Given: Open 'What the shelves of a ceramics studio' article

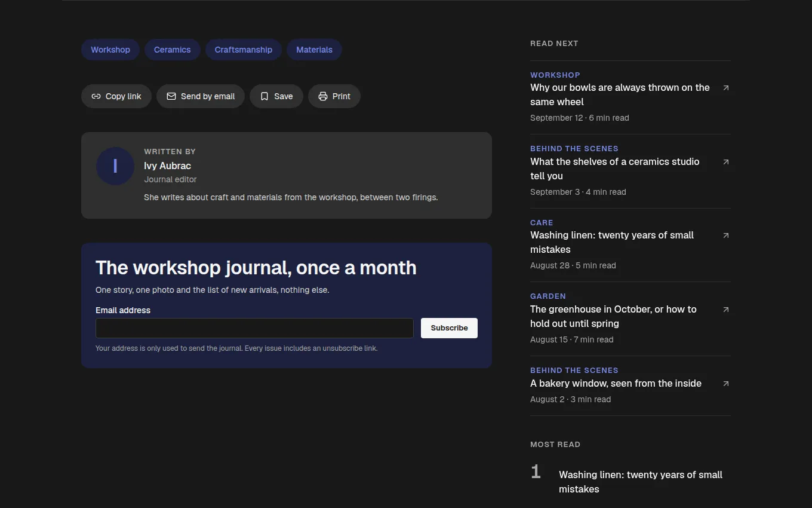Looking at the screenshot, I should (x=615, y=169).
